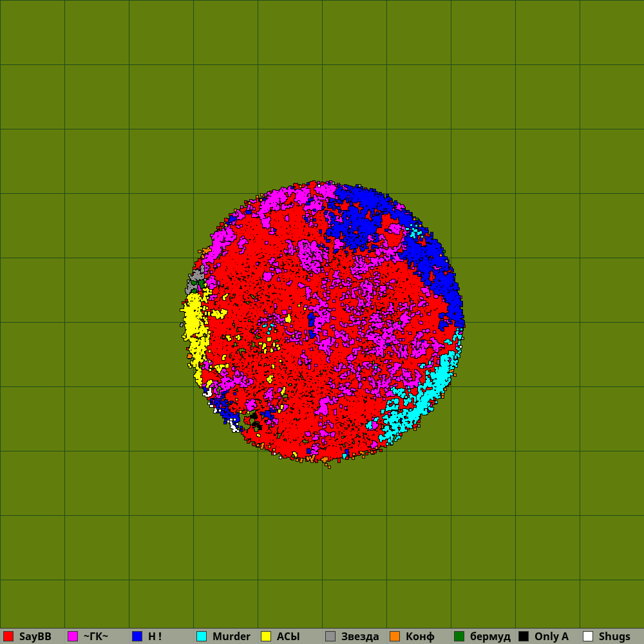Click the бермуд legend label
Viewport: 644px width, 644px height.
[490, 636]
